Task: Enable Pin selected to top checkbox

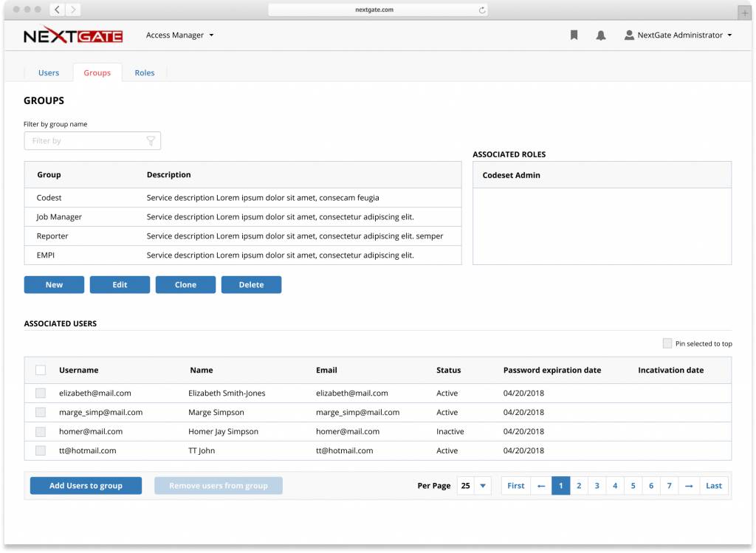Action: click(667, 343)
